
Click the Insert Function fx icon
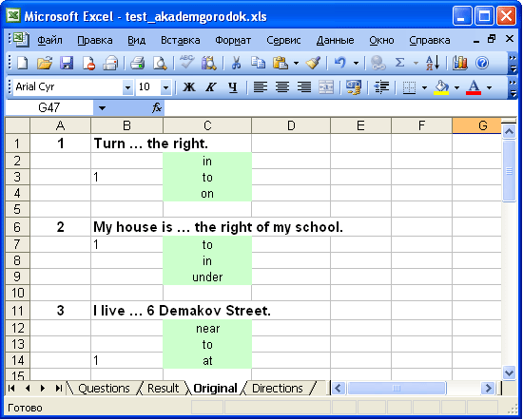click(157, 108)
